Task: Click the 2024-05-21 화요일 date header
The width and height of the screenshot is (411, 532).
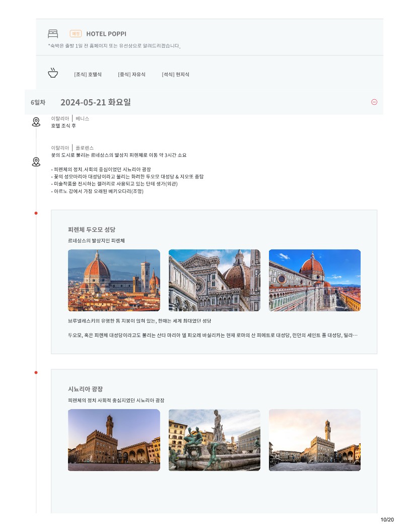Action: tap(96, 102)
